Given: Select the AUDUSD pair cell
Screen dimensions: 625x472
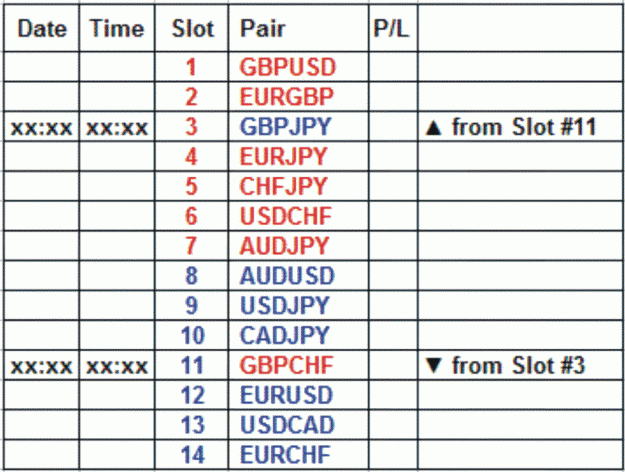Looking at the screenshot, I should (299, 276).
